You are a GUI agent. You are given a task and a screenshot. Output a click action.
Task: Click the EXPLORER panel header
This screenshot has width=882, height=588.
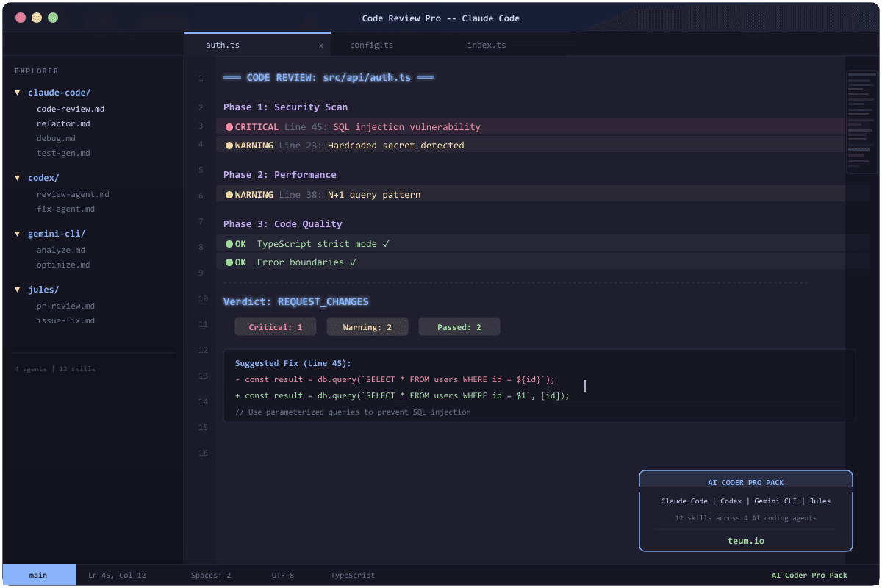(x=37, y=71)
